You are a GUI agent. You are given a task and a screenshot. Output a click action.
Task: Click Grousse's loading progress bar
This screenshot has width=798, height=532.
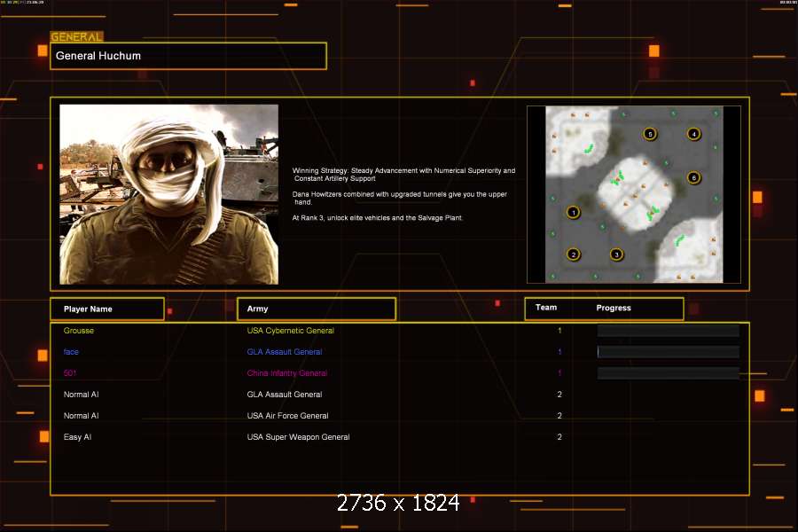click(668, 331)
